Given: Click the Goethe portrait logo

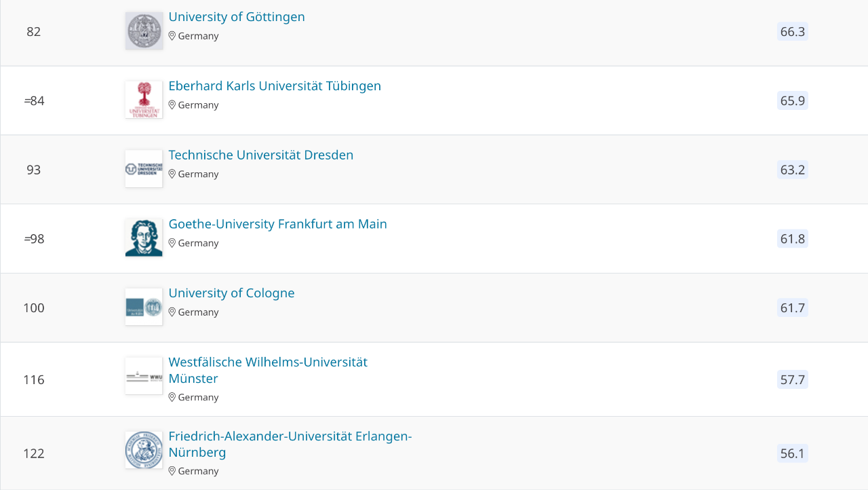Looking at the screenshot, I should tap(144, 238).
